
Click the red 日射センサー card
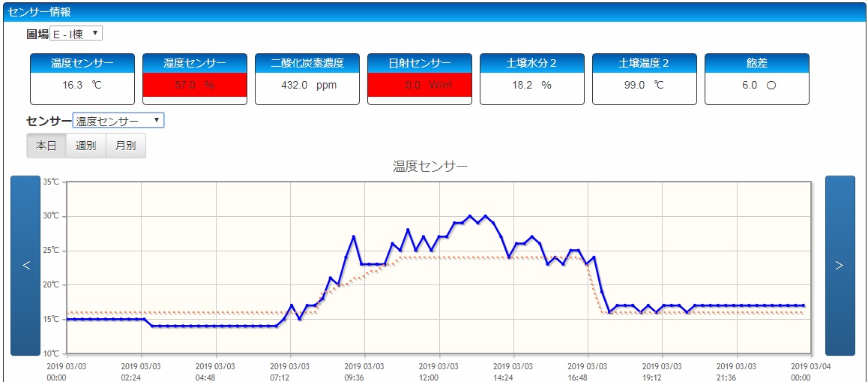[x=420, y=79]
